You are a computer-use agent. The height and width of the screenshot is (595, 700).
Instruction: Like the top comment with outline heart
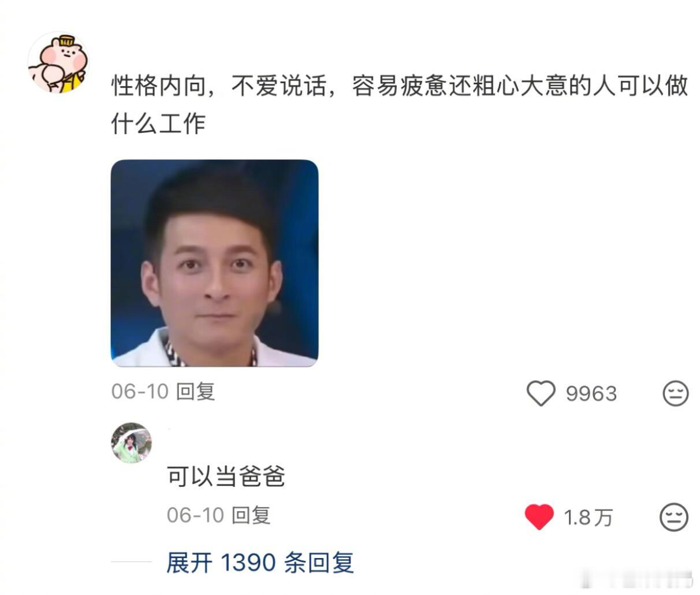point(541,393)
